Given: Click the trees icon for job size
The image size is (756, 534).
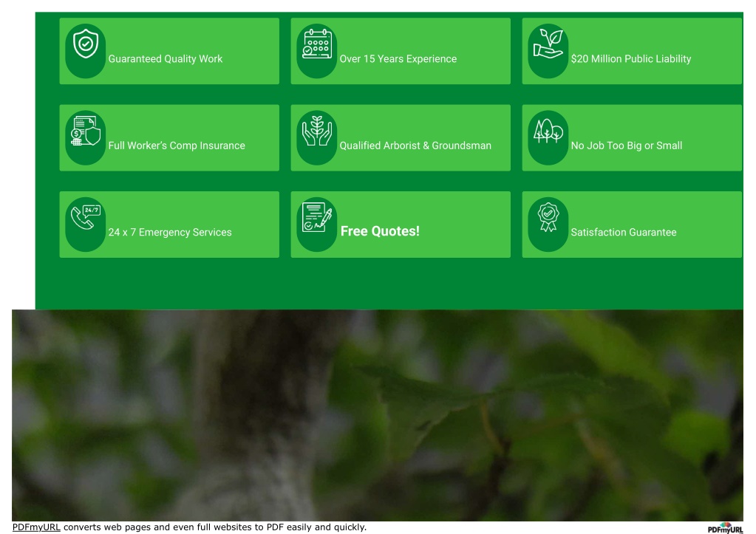Looking at the screenshot, I should 548,131.
